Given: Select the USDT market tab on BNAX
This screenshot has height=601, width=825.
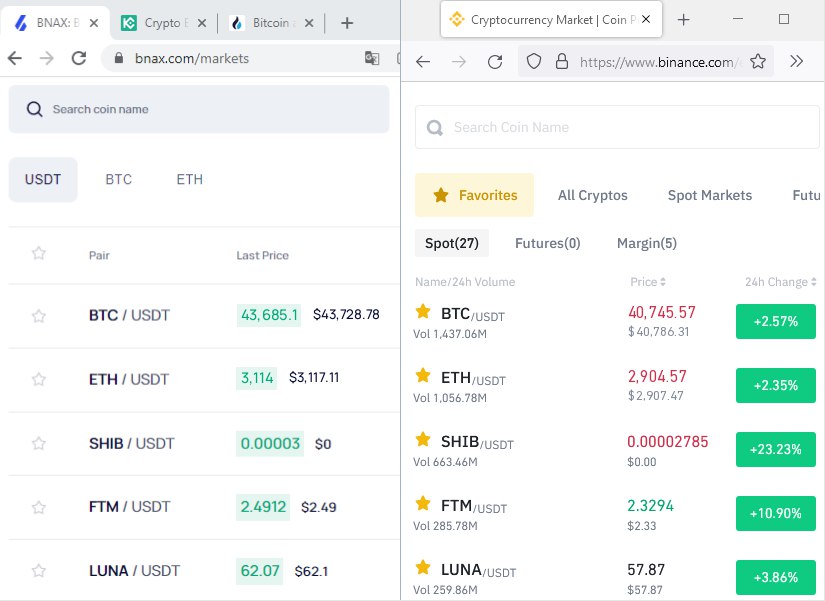Looking at the screenshot, I should point(43,179).
